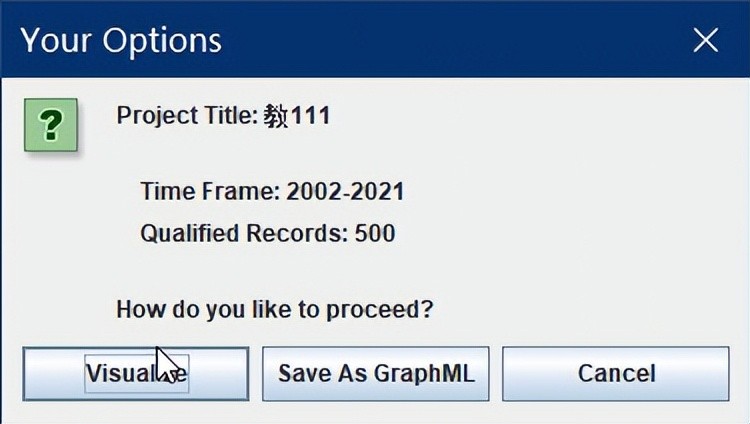The height and width of the screenshot is (424, 750).
Task: Click the "Time Frame:" label
Action: (x=209, y=191)
